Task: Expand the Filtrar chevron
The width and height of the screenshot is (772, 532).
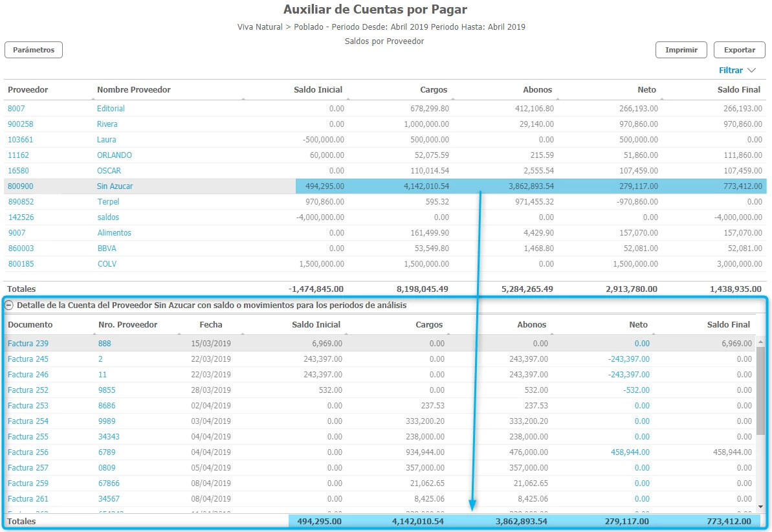Action: pos(751,71)
